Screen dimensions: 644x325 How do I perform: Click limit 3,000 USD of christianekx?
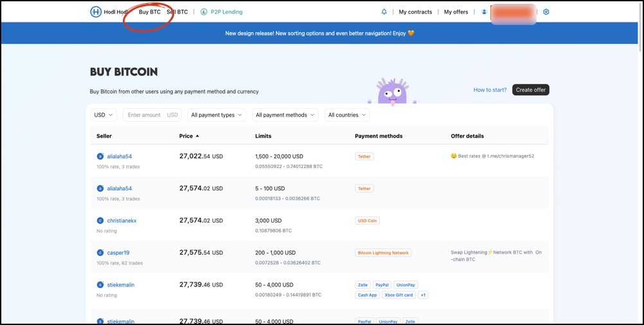click(269, 221)
